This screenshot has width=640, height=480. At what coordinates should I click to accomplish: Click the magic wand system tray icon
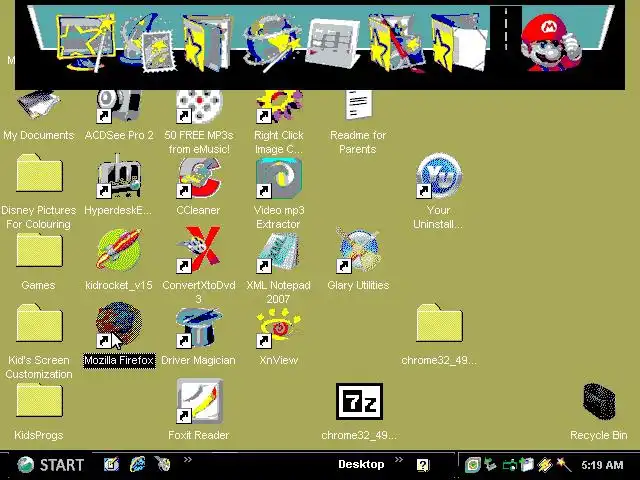point(563,464)
